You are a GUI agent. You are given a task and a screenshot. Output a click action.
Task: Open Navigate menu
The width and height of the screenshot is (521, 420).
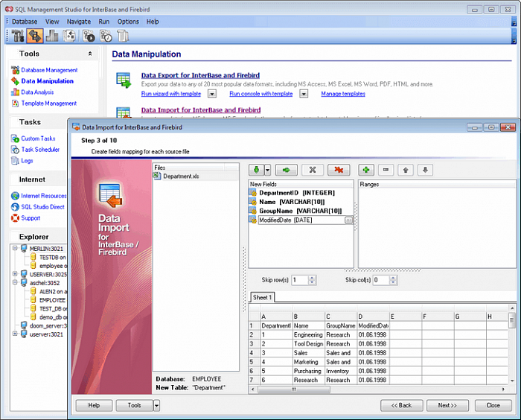(x=79, y=22)
